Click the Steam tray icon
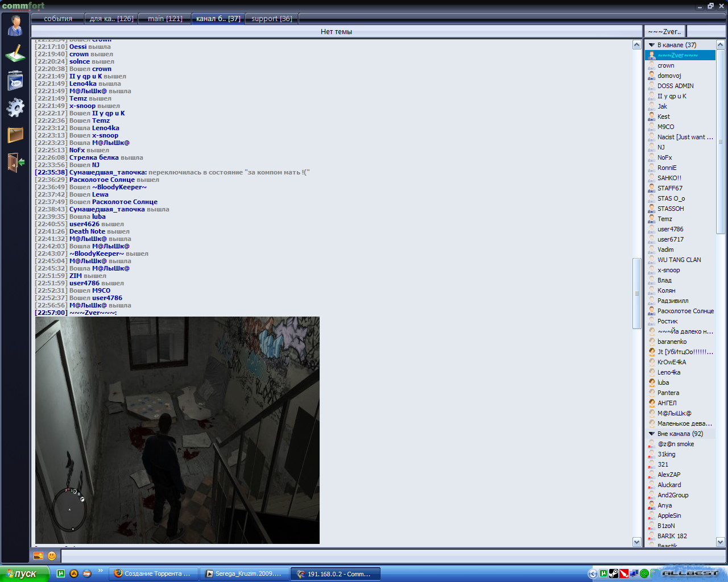The image size is (728, 582). (x=614, y=573)
